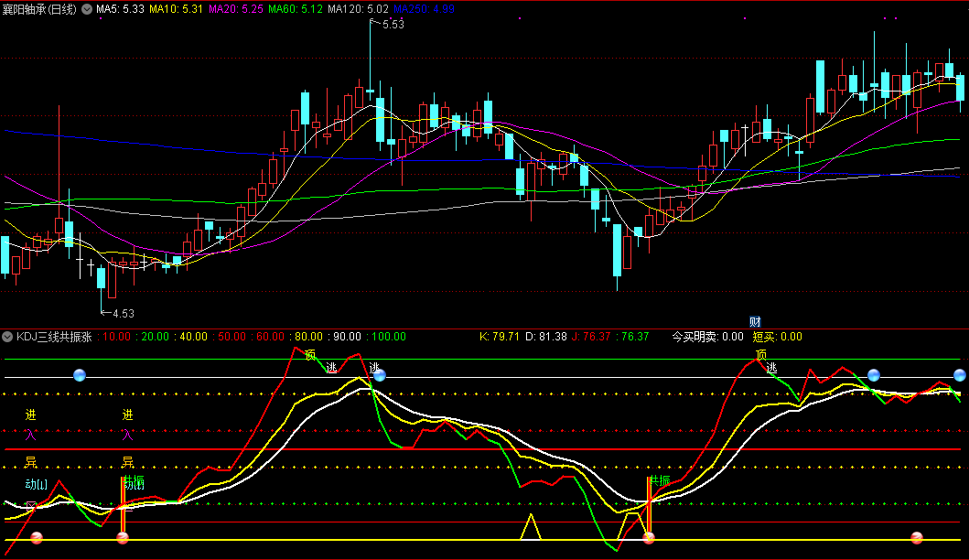Select the MA20: 5.25 label

pyautogui.click(x=235, y=9)
